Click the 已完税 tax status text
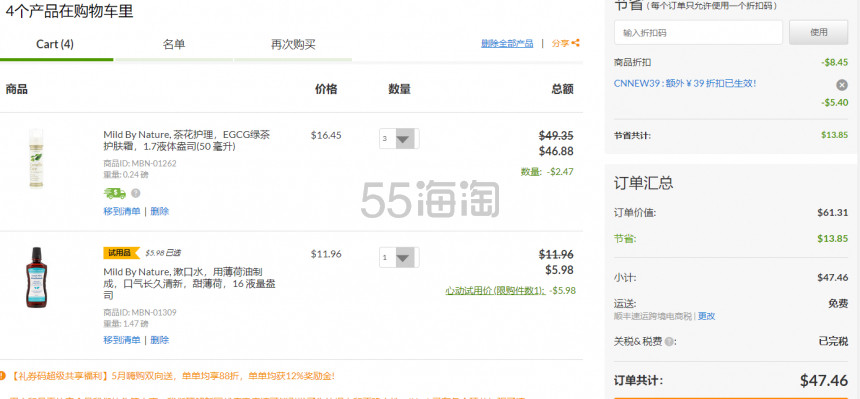Image resolution: width=860 pixels, height=399 pixels. 833,341
